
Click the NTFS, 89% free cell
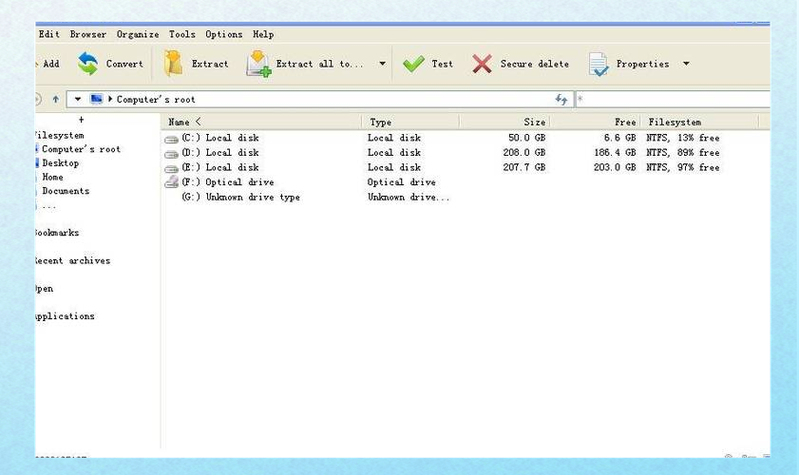(x=683, y=152)
